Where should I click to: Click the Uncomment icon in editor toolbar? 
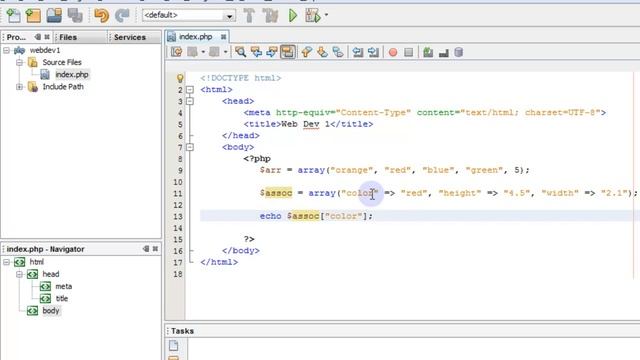tap(444, 53)
